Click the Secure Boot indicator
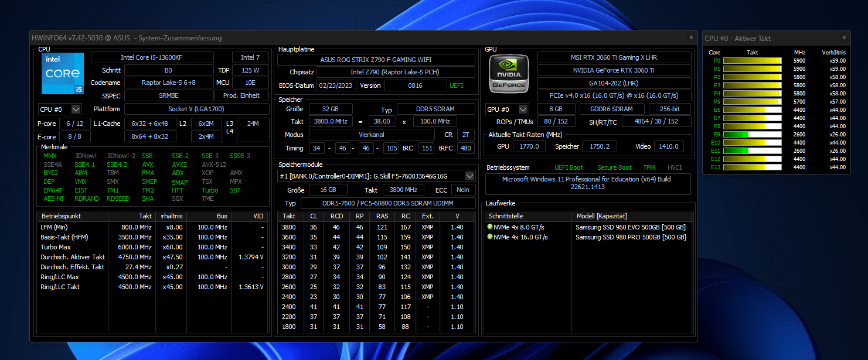Screen dimensions: 868x360 click(x=614, y=167)
